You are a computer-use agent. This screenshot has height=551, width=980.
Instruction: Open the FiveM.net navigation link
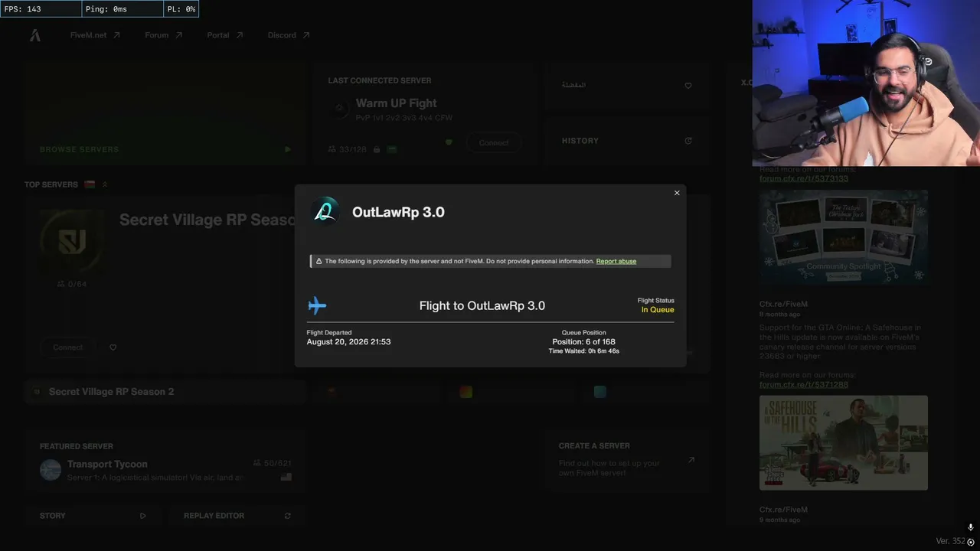[x=95, y=35]
